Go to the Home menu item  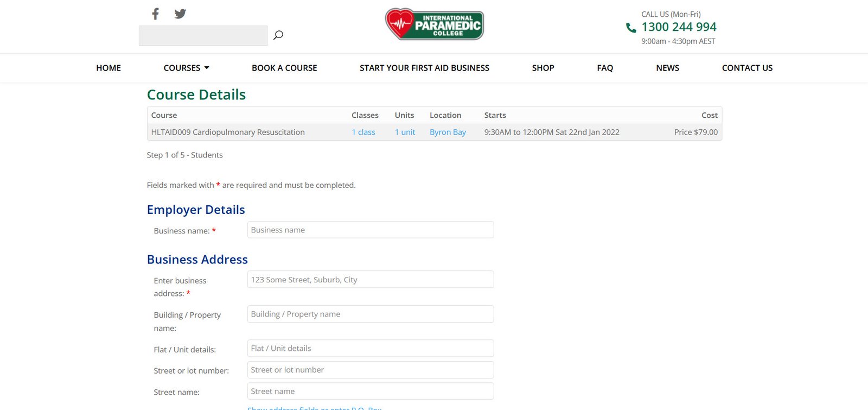click(x=108, y=68)
